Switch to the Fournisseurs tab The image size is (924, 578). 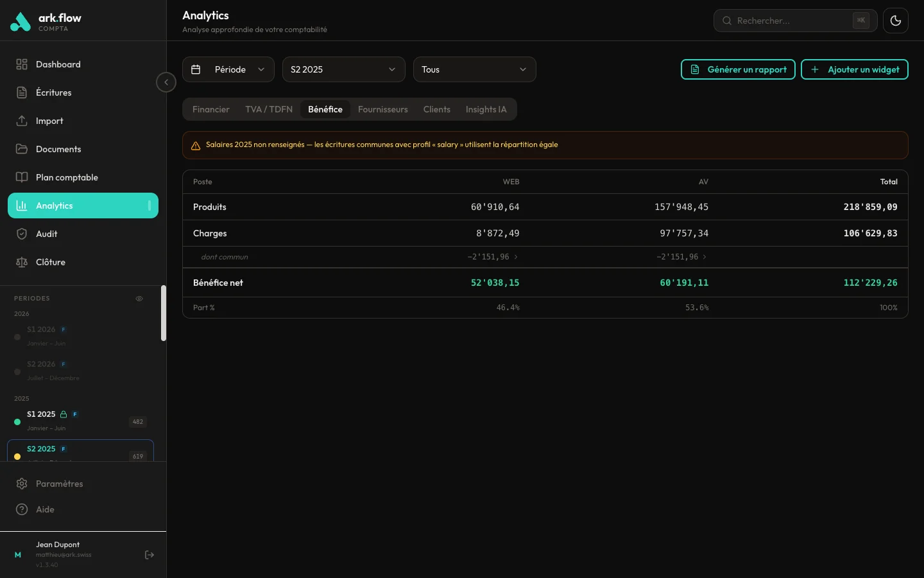point(382,109)
